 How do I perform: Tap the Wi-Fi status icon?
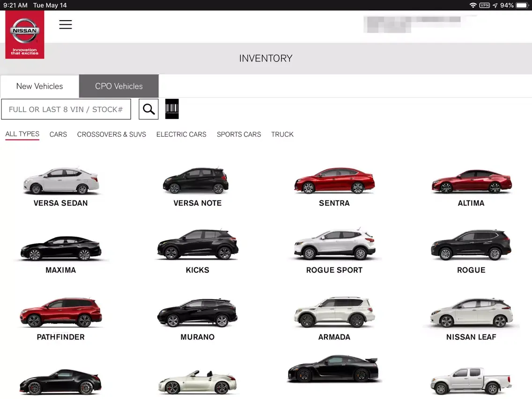(473, 5)
